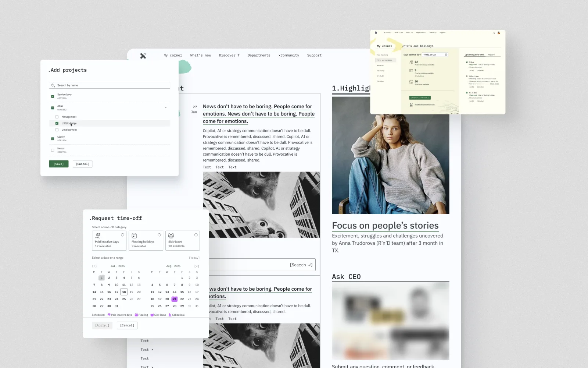Check the Development sub-item checkbox
Viewport: 588px width, 368px height.
(x=57, y=130)
